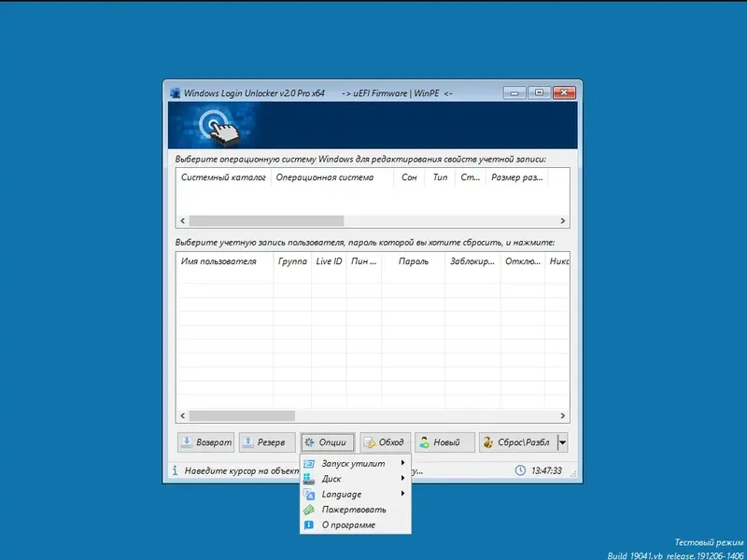Select Пожертвовать from the options menu

[355, 510]
